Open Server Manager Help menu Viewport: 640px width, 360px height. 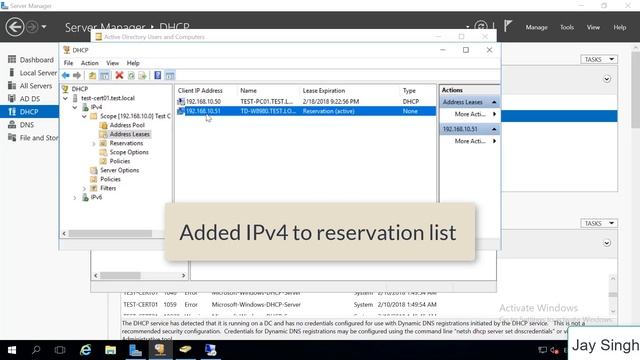(620, 27)
